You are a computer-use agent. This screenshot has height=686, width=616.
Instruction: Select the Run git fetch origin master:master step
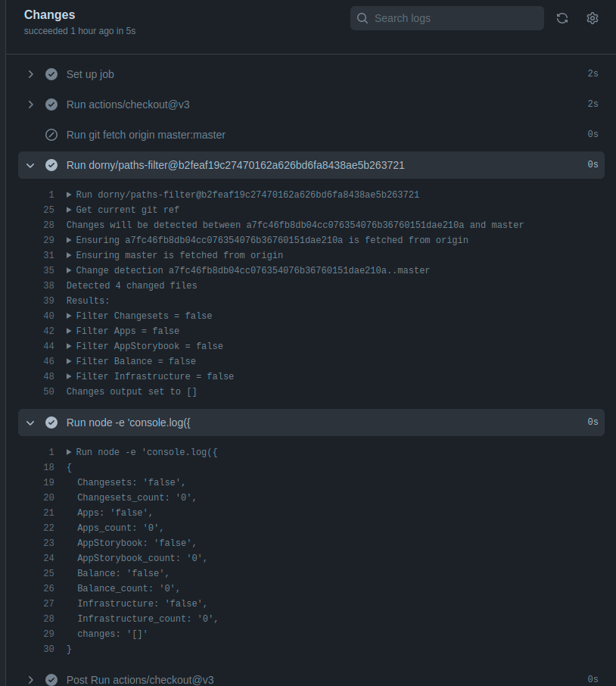[311, 135]
